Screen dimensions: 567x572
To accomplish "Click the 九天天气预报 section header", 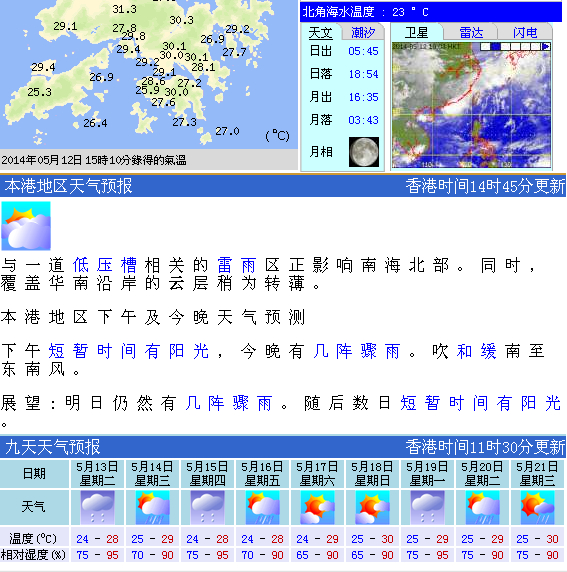I will 53,447.
